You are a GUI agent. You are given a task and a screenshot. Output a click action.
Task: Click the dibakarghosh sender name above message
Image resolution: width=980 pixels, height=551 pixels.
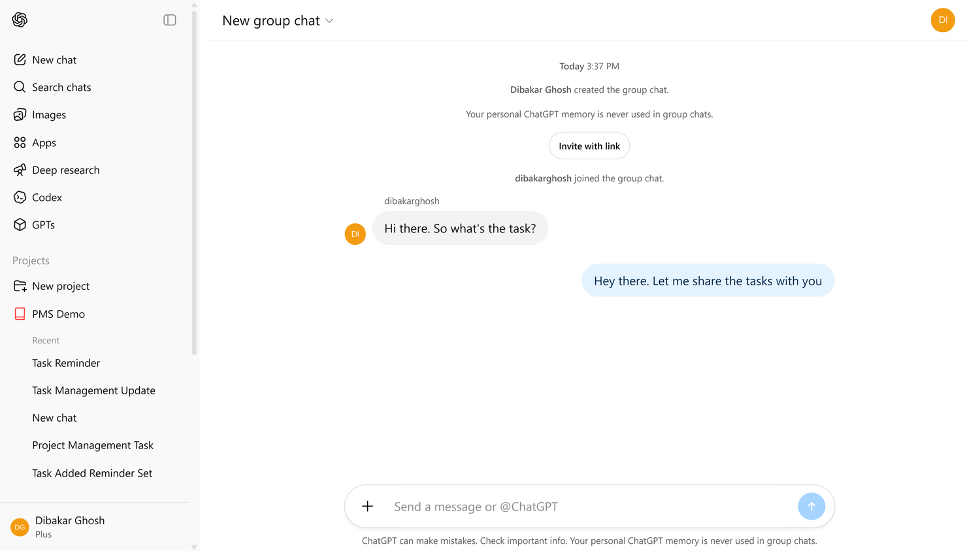click(412, 201)
